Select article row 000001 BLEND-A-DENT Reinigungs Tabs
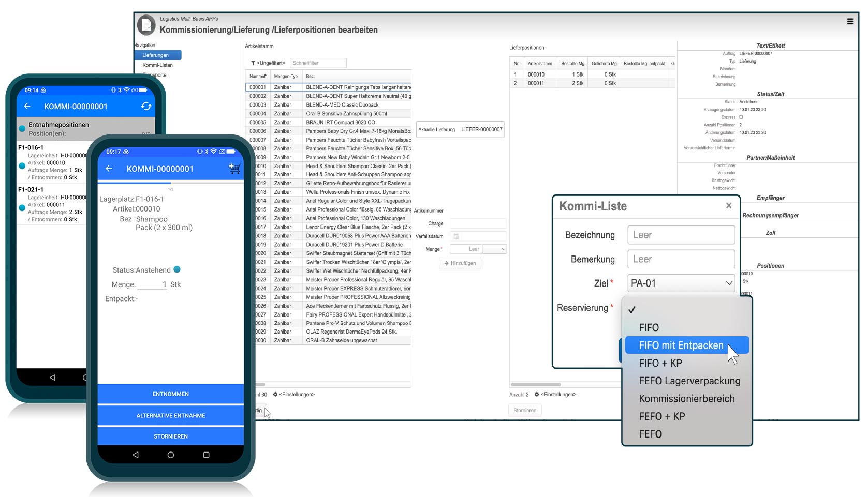The image size is (868, 497). [328, 87]
